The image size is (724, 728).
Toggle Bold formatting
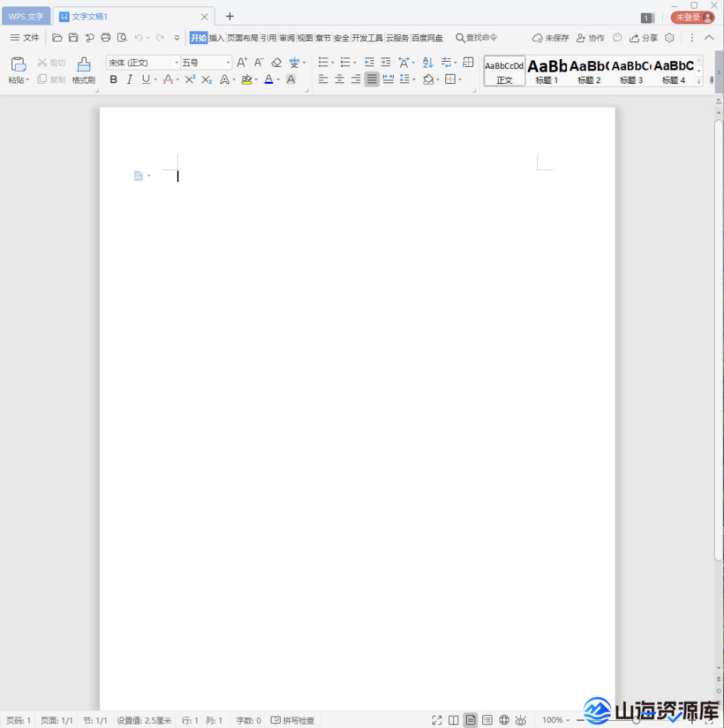tap(114, 80)
